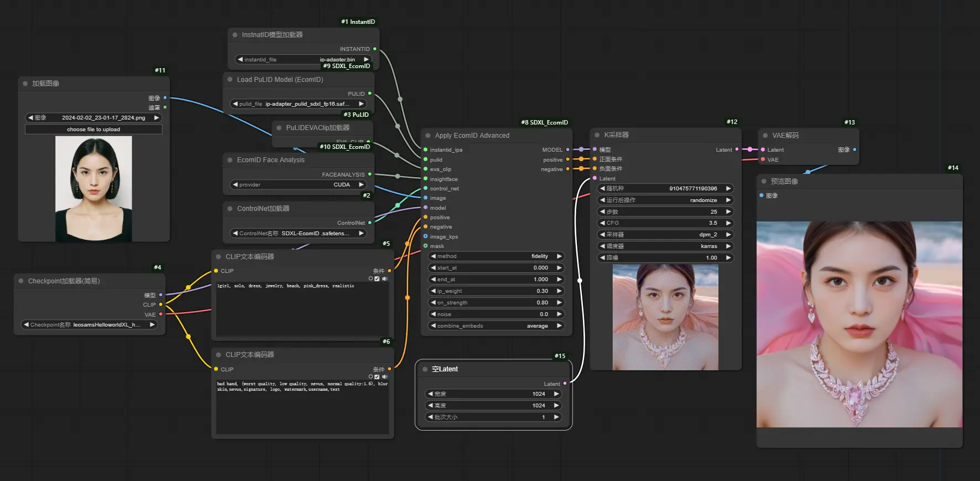
Task: Open the 采样器 dropdown showing dpm_2
Action: click(x=665, y=235)
